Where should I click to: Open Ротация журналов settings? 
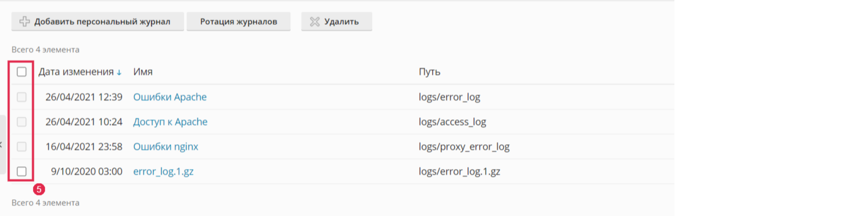coord(238,22)
